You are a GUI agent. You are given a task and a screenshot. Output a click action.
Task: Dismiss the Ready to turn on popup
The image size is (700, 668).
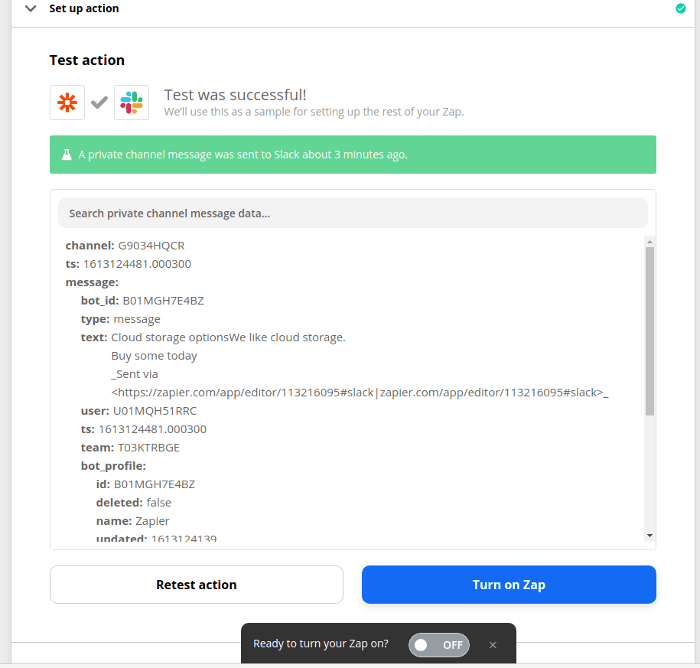[x=493, y=645]
